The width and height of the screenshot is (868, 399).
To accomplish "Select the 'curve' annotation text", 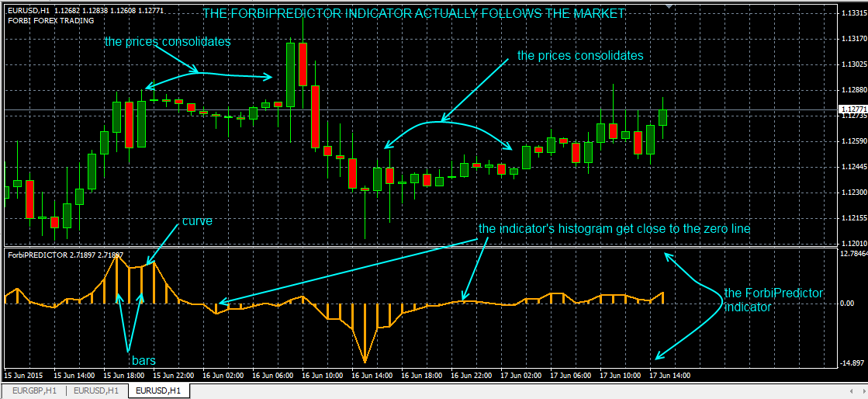I will coord(197,221).
